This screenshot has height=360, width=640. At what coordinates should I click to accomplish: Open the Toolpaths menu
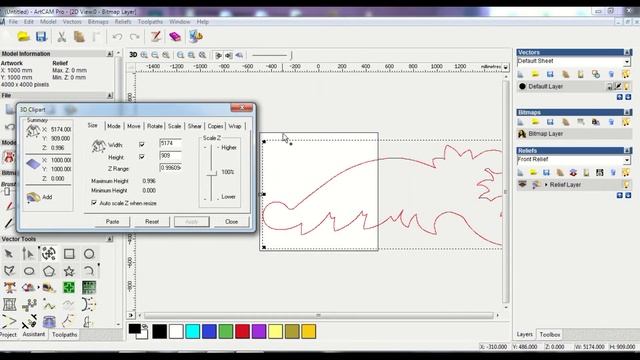tap(150, 22)
